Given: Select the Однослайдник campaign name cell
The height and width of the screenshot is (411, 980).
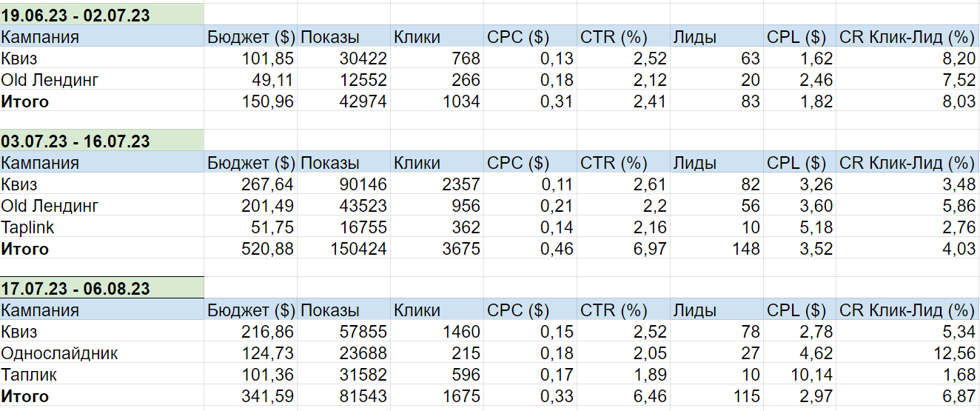Looking at the screenshot, I should click(x=102, y=352).
